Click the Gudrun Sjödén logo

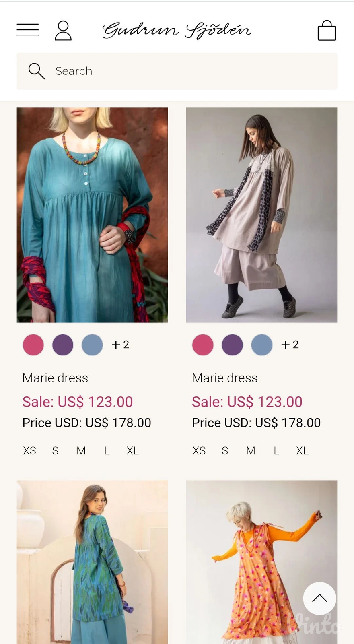tap(177, 31)
